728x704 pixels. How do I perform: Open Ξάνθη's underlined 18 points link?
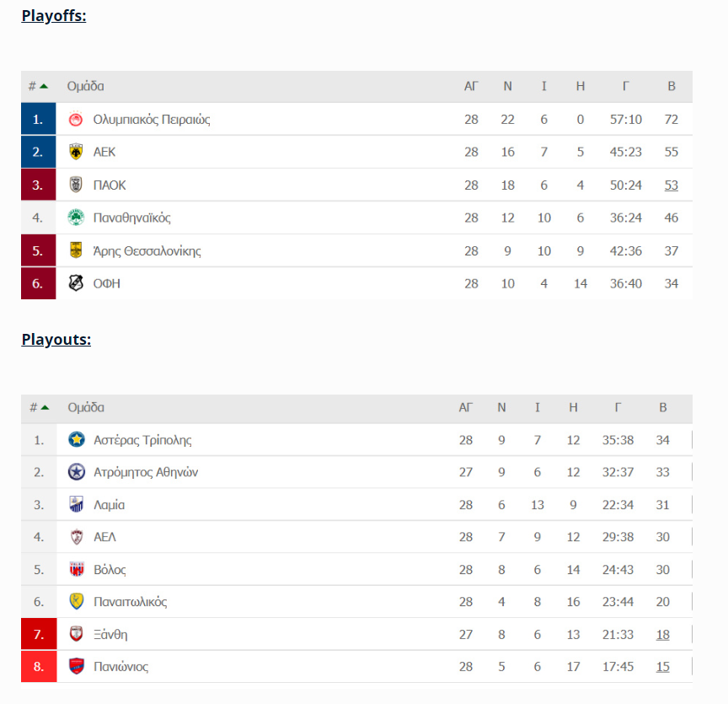tap(663, 635)
